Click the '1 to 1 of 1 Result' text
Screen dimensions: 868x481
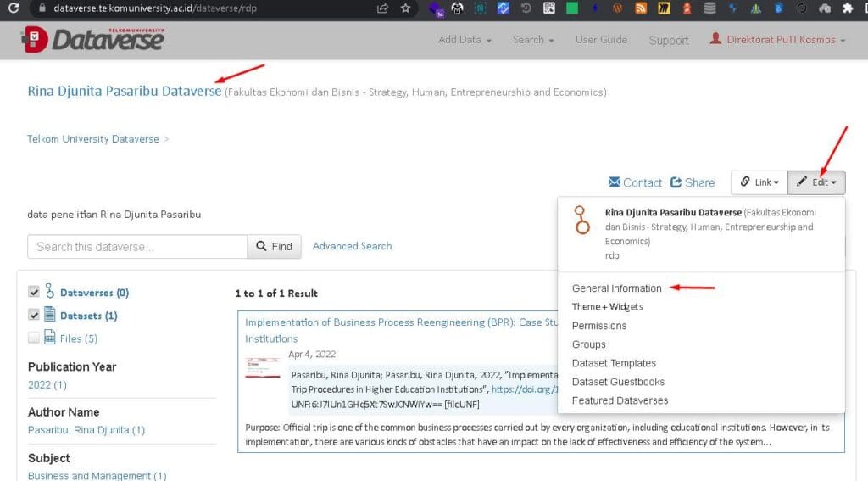point(276,294)
